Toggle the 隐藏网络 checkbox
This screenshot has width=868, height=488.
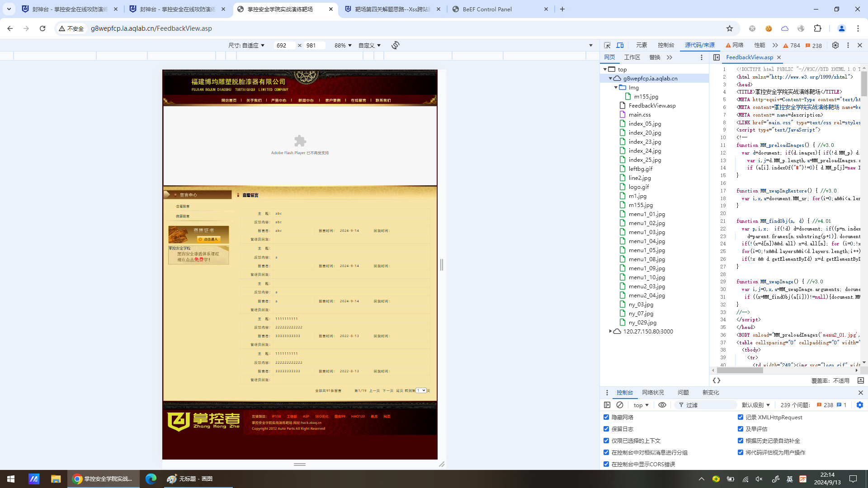tap(607, 417)
